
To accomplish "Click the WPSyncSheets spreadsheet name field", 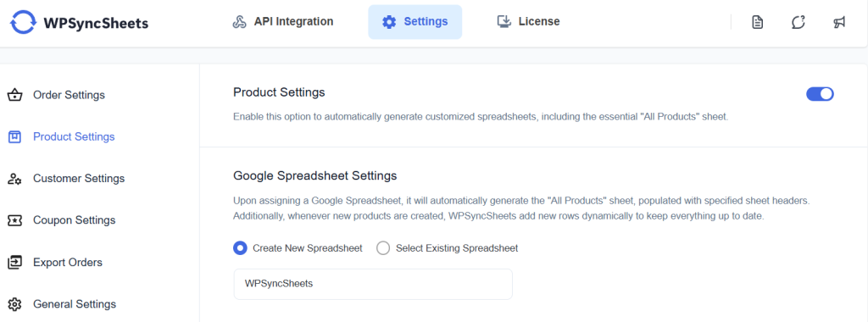I will click(373, 284).
